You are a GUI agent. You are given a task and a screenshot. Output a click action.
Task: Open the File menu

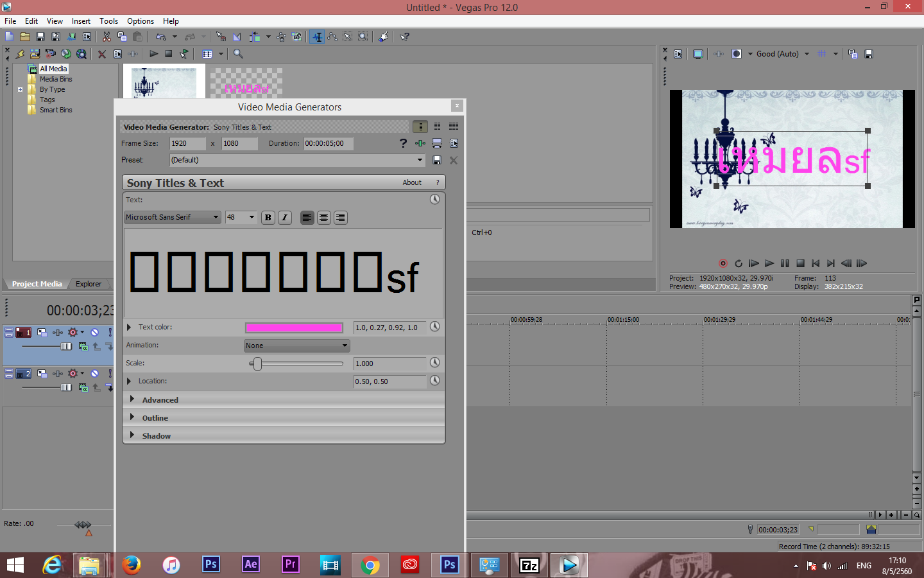click(x=10, y=21)
